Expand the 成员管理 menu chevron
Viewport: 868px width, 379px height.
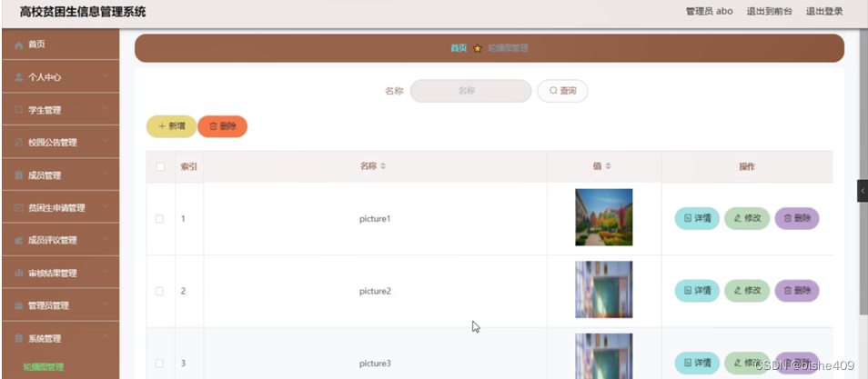point(105,175)
